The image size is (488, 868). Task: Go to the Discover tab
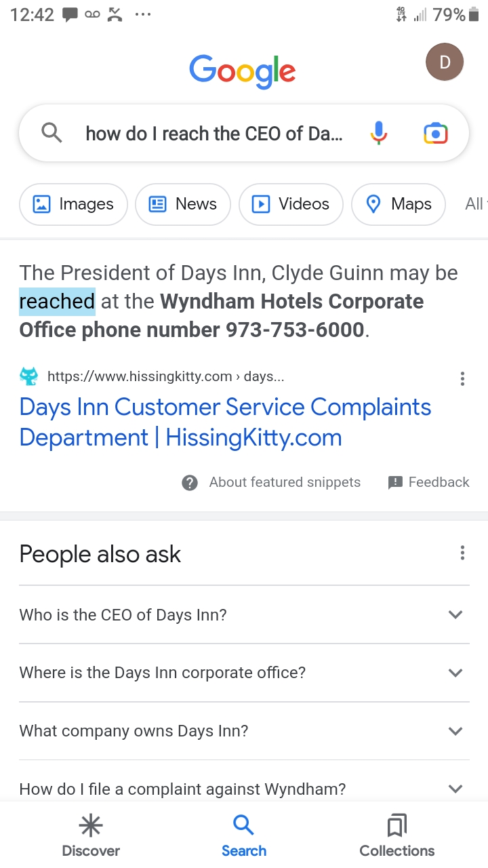(x=91, y=835)
